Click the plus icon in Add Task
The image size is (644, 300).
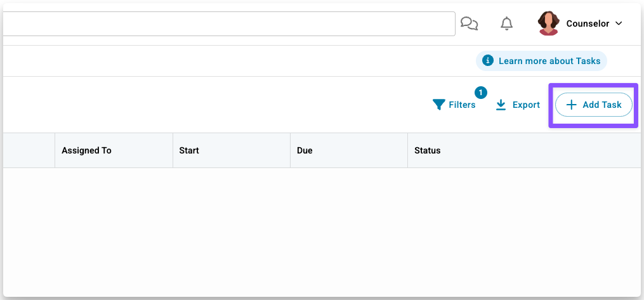[x=571, y=105]
